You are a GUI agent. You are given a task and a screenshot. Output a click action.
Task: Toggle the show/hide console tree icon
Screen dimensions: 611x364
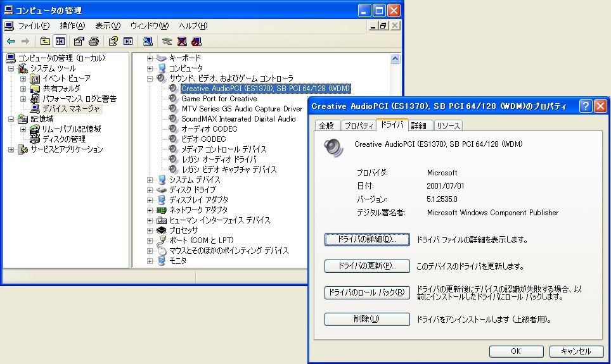point(60,41)
